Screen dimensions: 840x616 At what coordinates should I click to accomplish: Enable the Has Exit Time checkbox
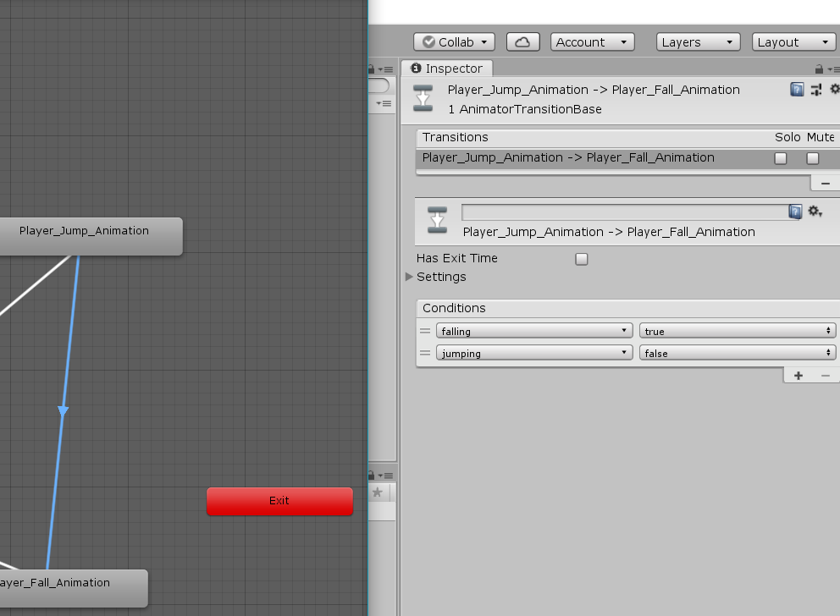pos(582,258)
